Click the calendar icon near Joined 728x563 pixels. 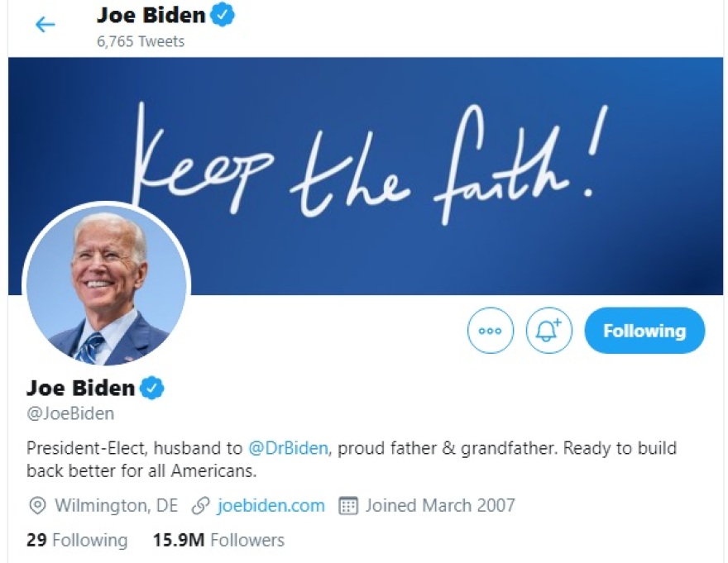tap(348, 505)
